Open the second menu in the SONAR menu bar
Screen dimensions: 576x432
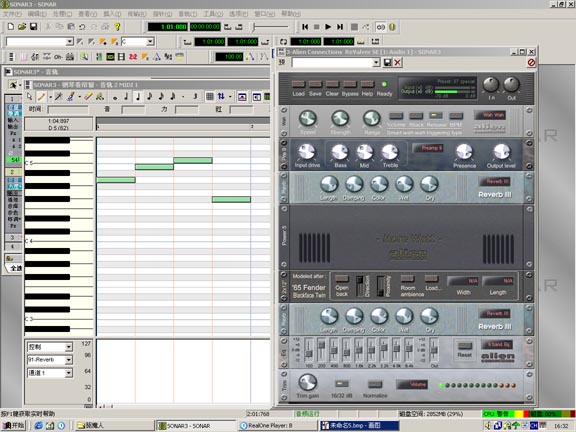[37, 14]
